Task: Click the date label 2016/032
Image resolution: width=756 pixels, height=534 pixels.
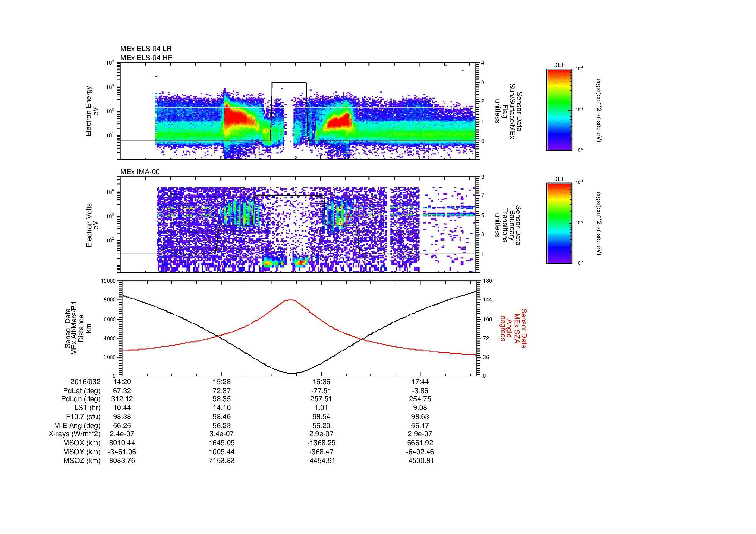Action: (85, 382)
